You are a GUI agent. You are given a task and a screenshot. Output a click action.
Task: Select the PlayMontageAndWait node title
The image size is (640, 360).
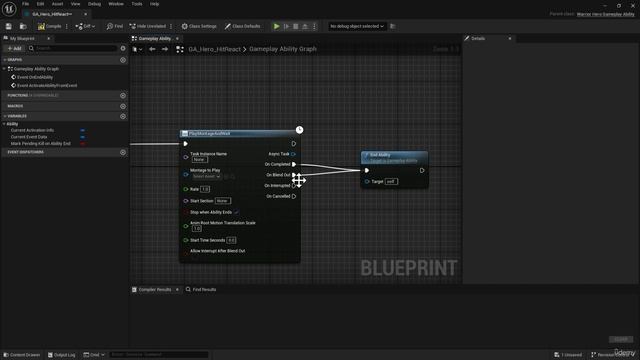click(x=210, y=133)
